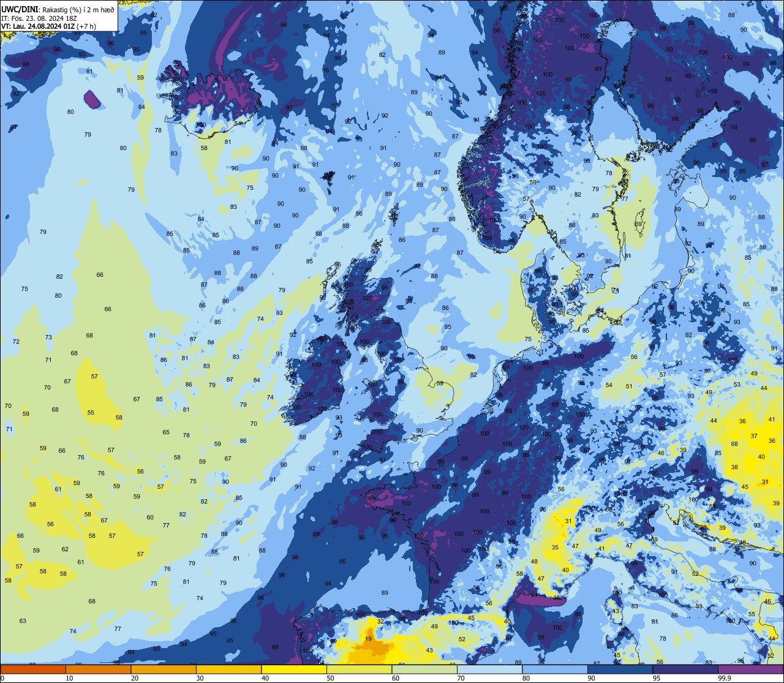Click the 50–60% pale yellow legend swatch

(359, 670)
